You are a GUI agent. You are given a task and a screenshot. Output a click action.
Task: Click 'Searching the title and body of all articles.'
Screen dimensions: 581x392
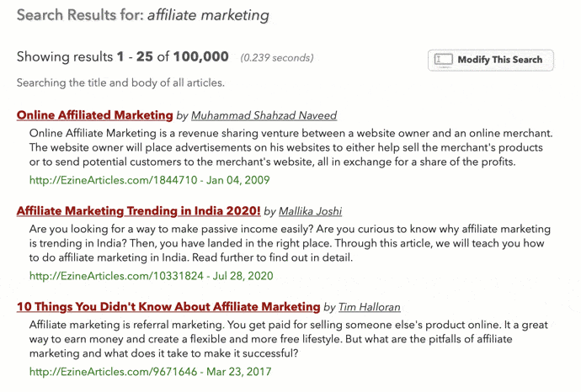(x=120, y=82)
